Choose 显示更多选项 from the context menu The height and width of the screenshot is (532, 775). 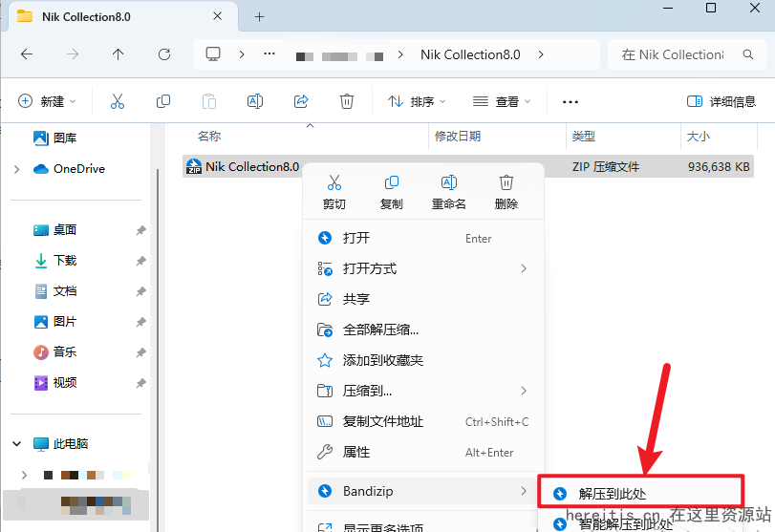(x=423, y=525)
